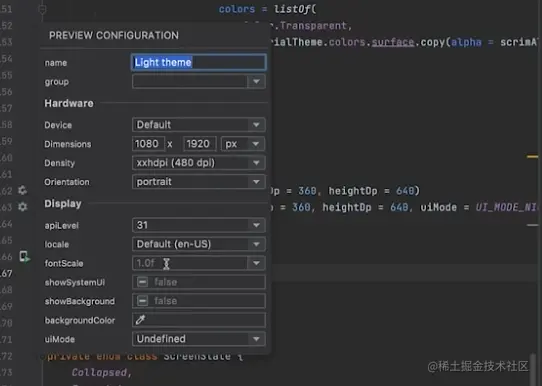Click the Collapsed enum value in code
The image size is (542, 386).
99,373
